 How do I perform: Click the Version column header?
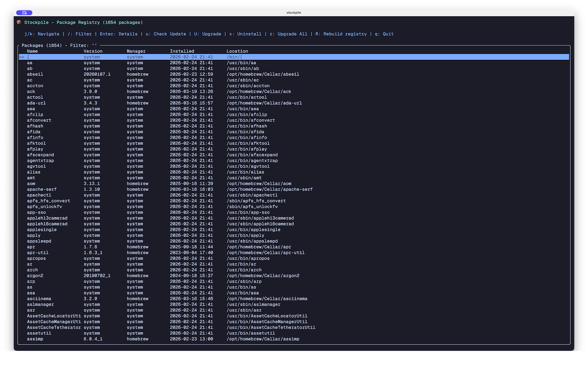click(93, 51)
